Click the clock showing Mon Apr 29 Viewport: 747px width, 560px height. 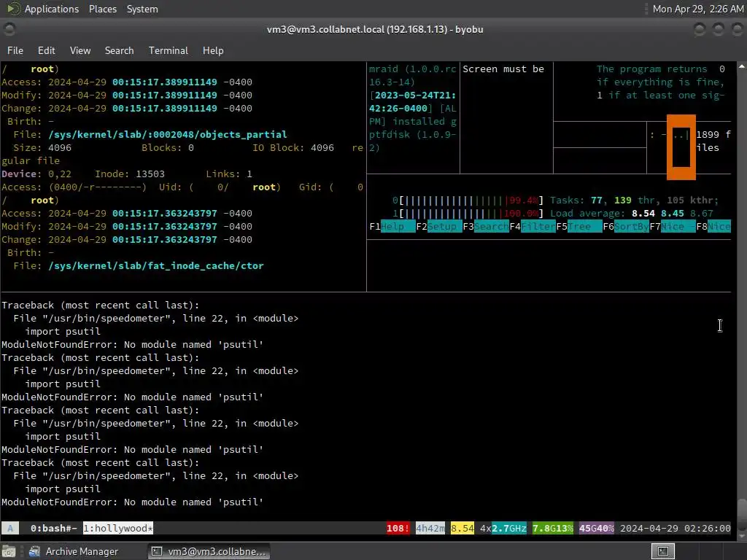pyautogui.click(x=697, y=9)
